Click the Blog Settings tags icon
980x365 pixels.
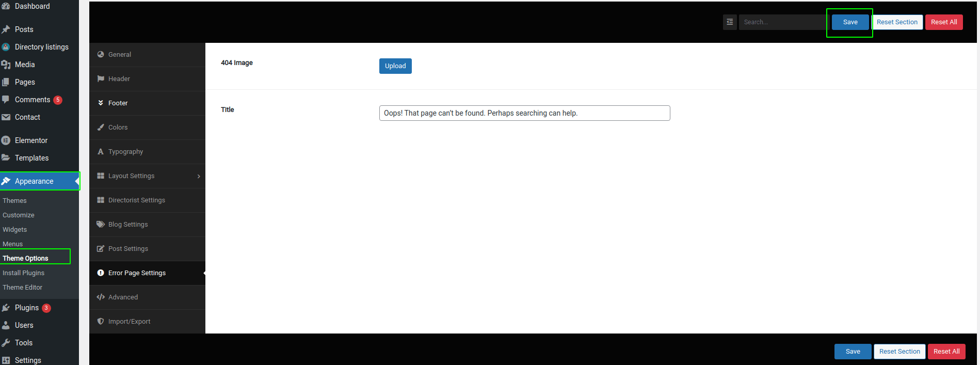tap(101, 225)
